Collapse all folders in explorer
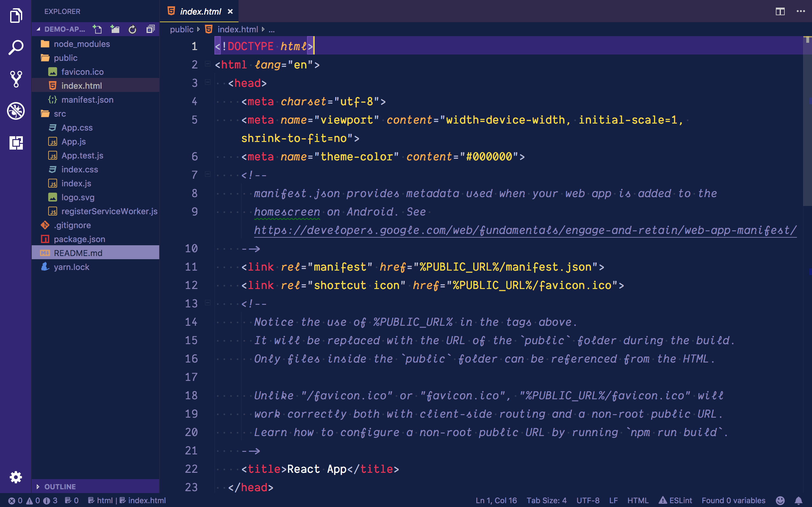 150,29
